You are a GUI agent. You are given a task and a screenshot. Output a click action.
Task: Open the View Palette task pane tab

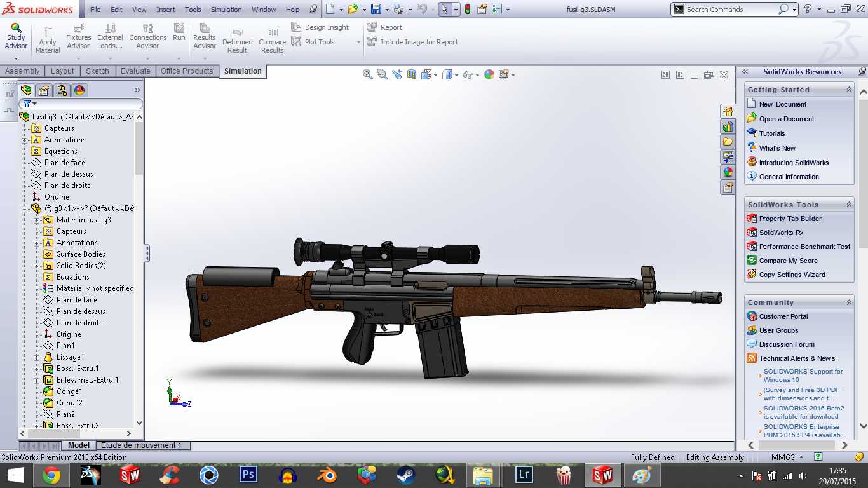728,157
